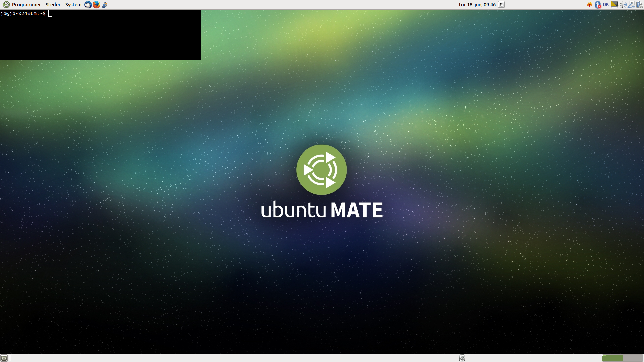Switch keyboard layout via DK indicator
The image size is (644, 362).
[x=606, y=5]
